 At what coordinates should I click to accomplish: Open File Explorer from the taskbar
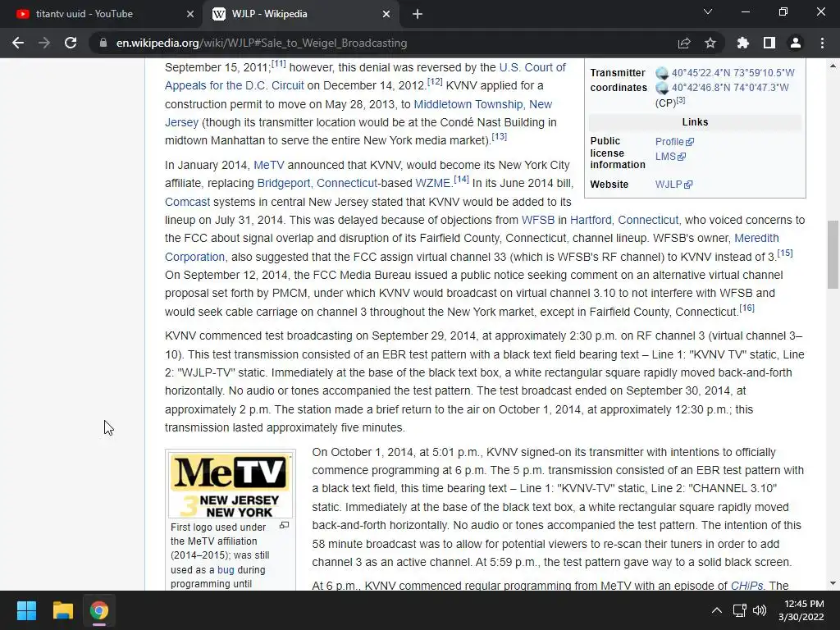[62, 610]
